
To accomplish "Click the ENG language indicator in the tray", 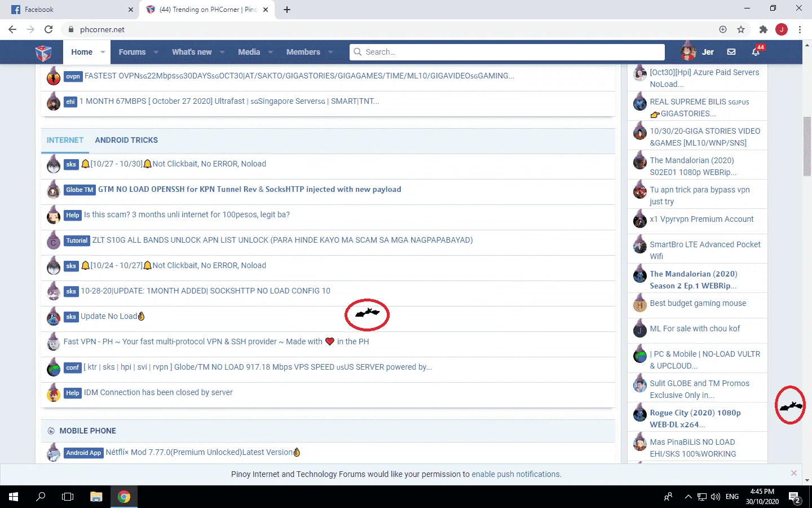I will click(732, 497).
